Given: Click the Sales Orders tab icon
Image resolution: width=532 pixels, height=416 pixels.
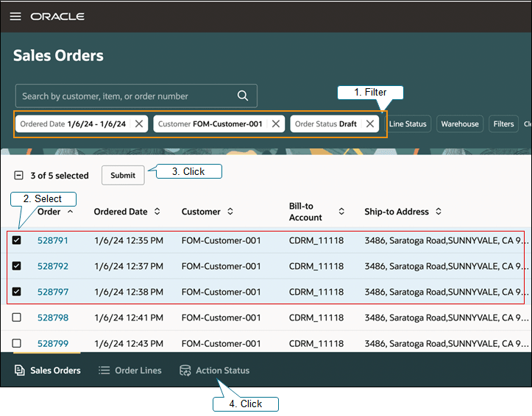Looking at the screenshot, I should [x=19, y=370].
